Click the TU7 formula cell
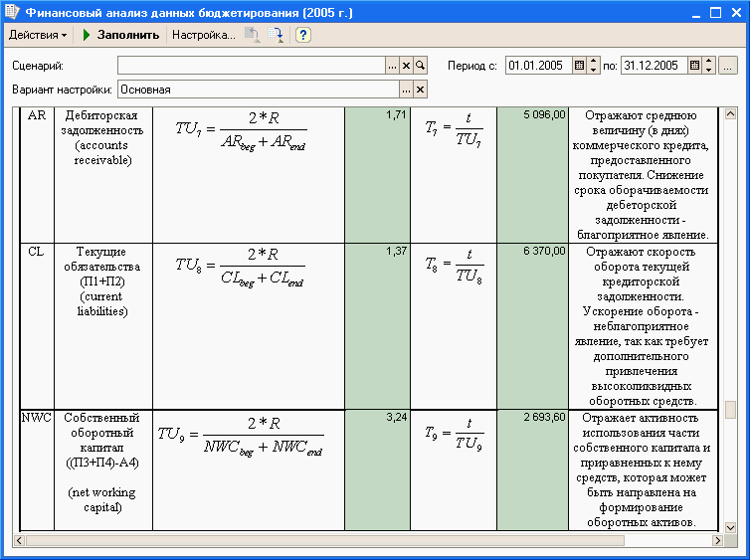This screenshot has height=560, width=750. 249,175
